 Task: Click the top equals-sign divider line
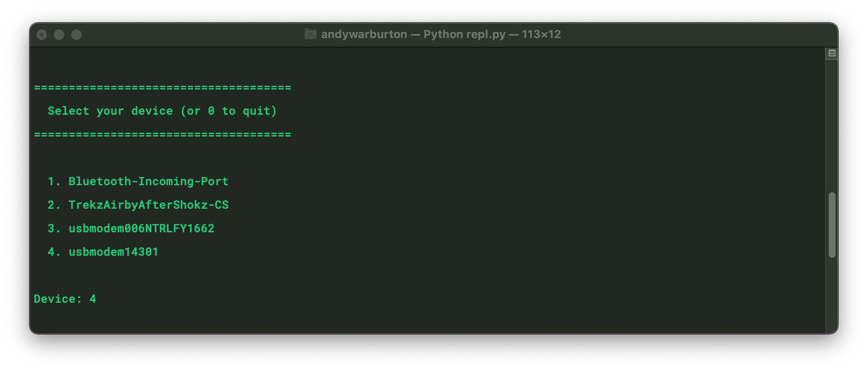click(x=162, y=87)
